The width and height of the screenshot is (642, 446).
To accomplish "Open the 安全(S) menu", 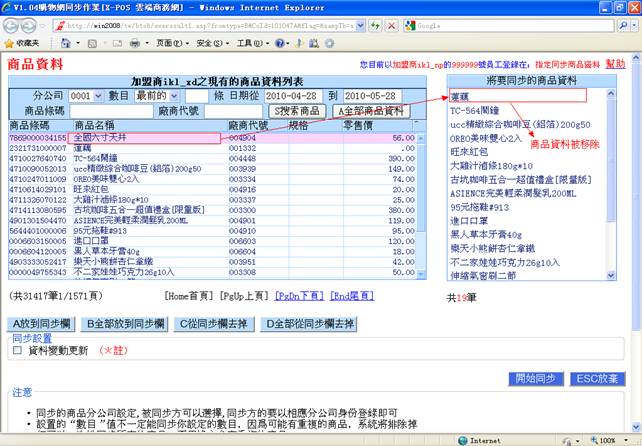I will [x=209, y=44].
